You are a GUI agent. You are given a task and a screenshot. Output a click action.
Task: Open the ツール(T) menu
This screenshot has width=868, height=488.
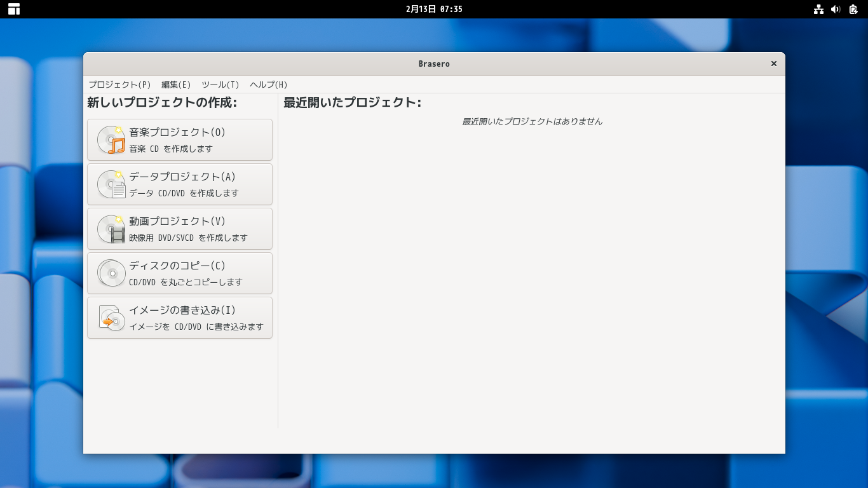point(220,85)
